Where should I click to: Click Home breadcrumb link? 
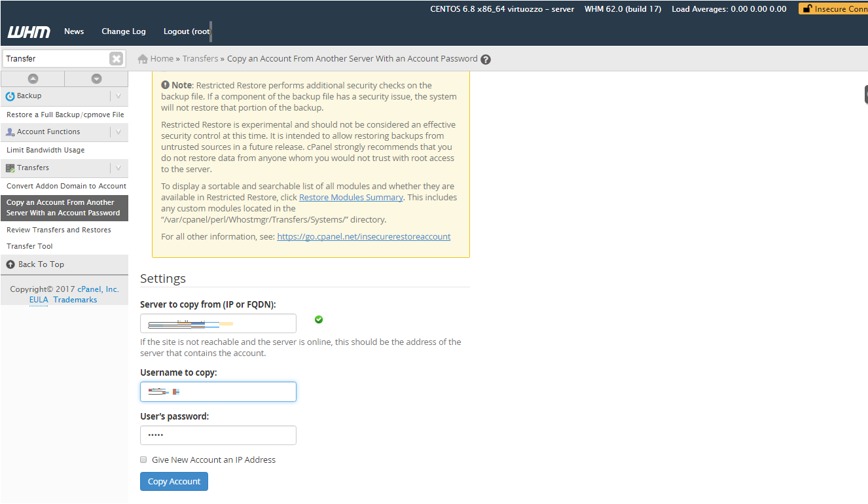pos(162,59)
